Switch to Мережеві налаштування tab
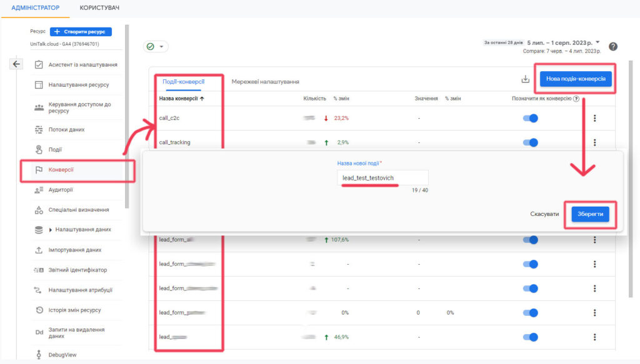The image size is (640, 364). click(265, 81)
